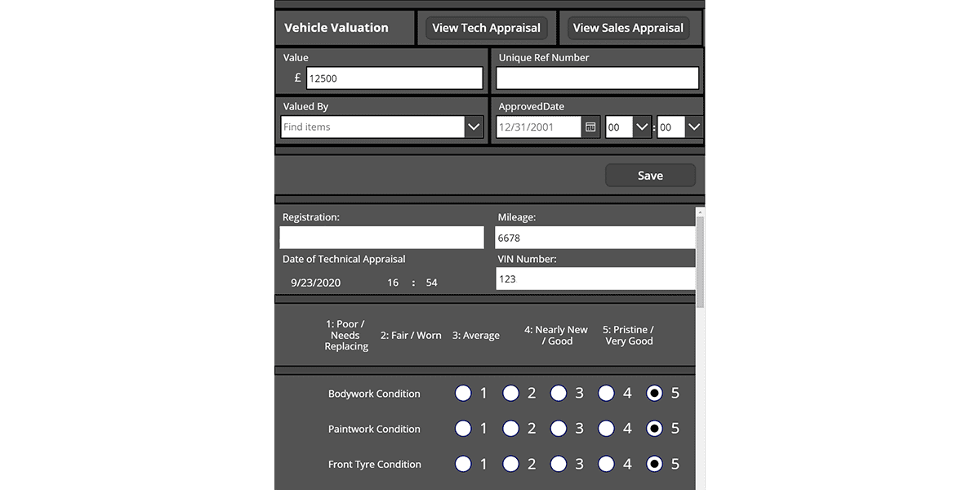Click the appraisal form vertical scrollbar
Image resolution: width=980 pixels, height=490 pixels.
click(700, 261)
